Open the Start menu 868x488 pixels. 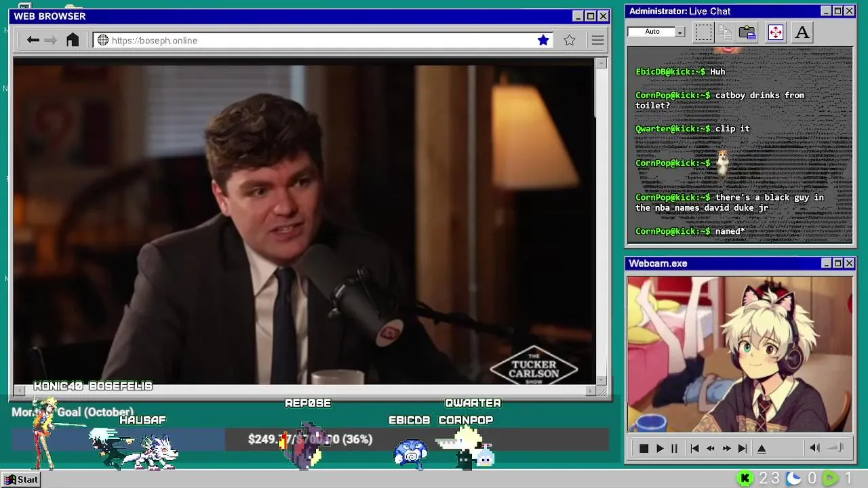(x=21, y=479)
